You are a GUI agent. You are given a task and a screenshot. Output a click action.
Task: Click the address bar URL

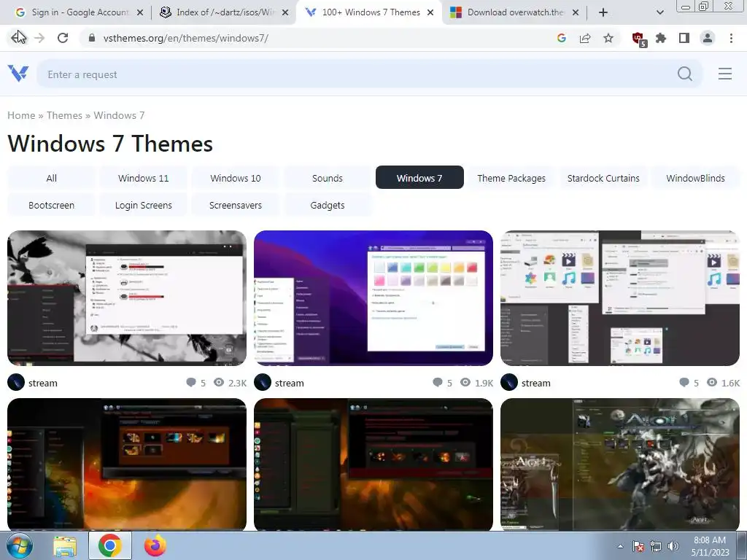pyautogui.click(x=186, y=38)
